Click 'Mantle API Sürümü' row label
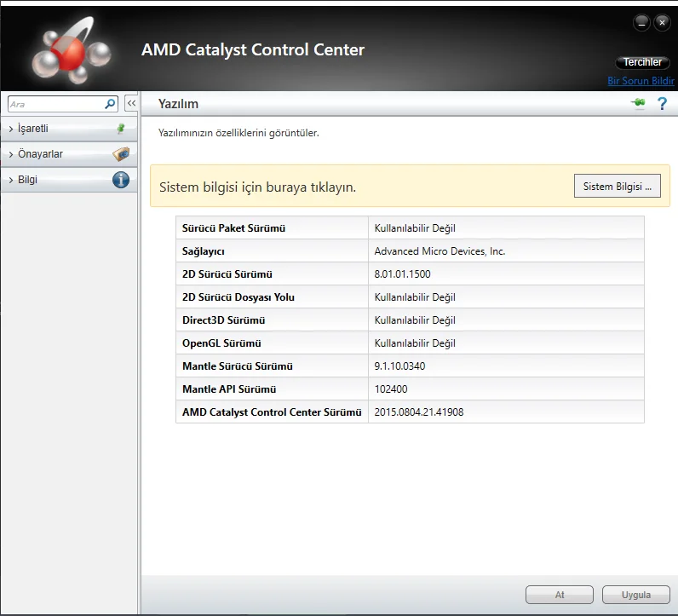 click(229, 389)
